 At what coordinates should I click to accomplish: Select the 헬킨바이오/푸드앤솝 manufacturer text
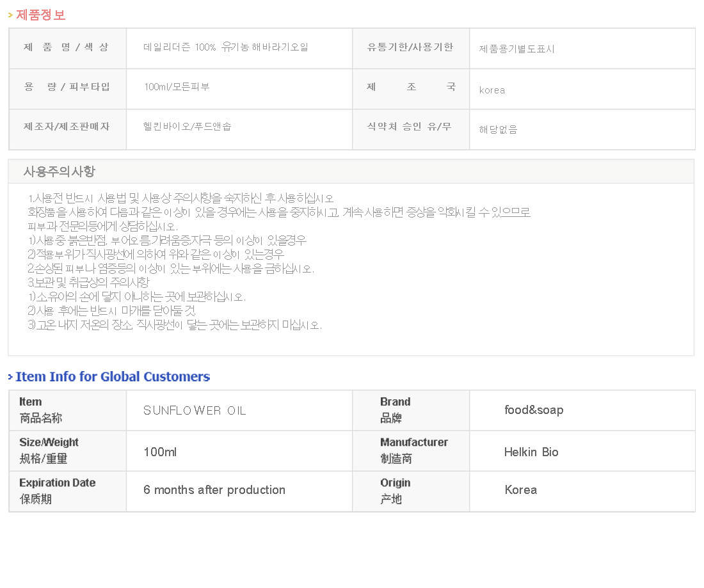[x=188, y=127]
